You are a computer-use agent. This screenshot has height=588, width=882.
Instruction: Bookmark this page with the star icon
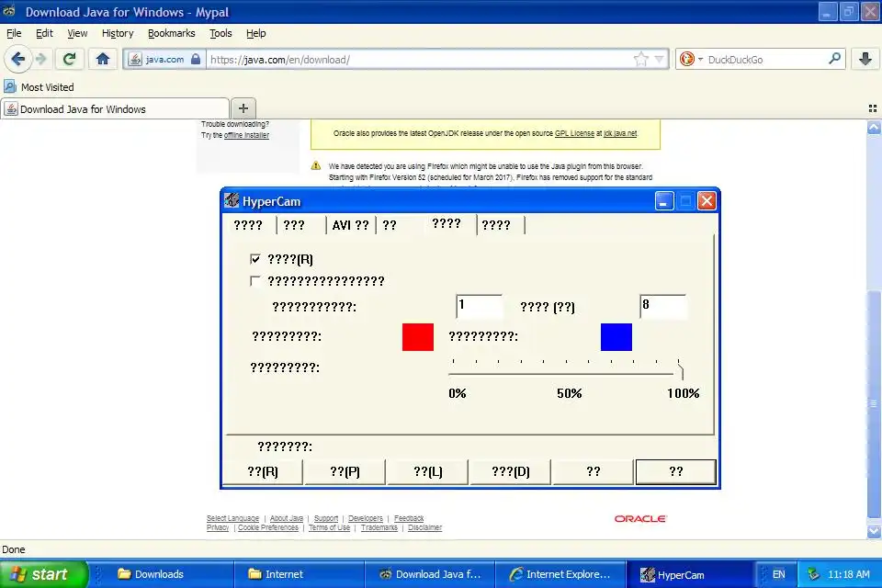[640, 59]
